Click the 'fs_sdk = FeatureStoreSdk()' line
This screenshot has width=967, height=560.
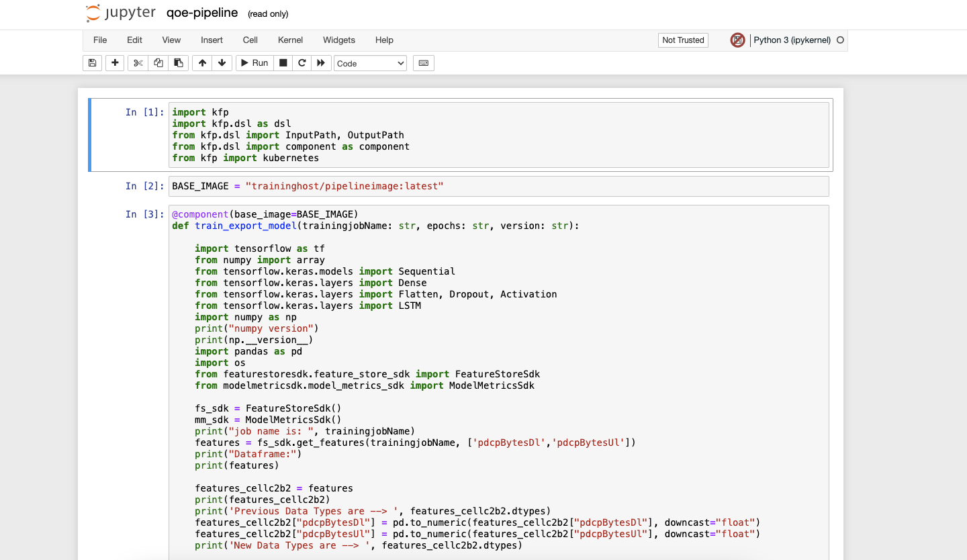click(x=268, y=408)
